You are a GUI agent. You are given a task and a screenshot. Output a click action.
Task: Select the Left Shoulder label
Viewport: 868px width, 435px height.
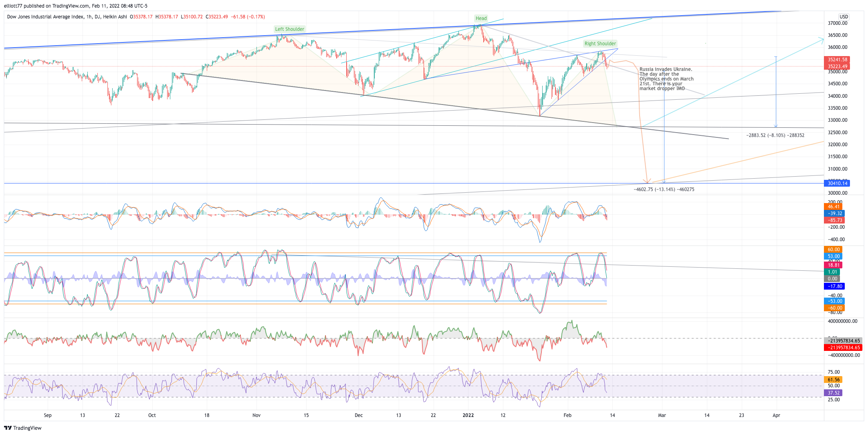[290, 29]
